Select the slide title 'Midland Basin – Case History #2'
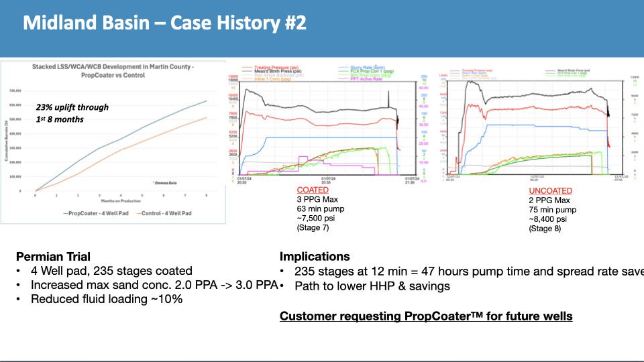This screenshot has height=362, width=644. pos(164,23)
